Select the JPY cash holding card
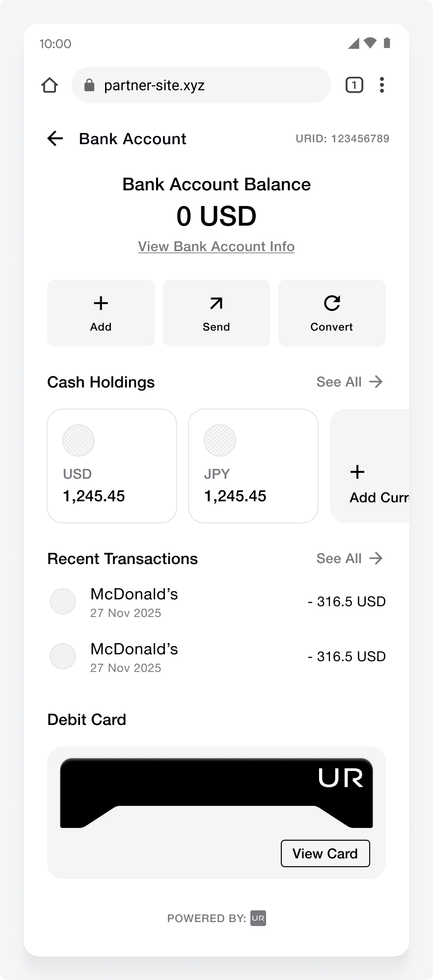The image size is (433, 980). pos(253,466)
